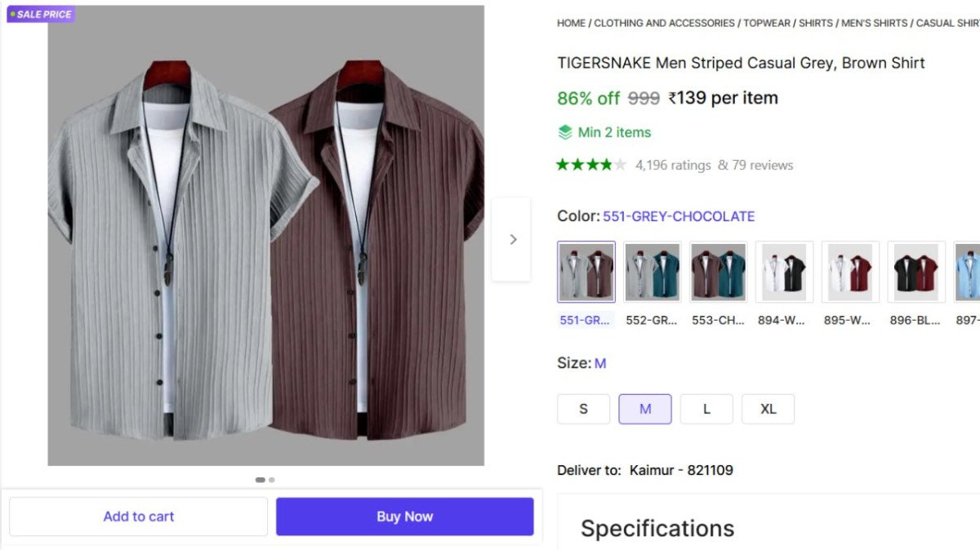This screenshot has width=980, height=550.
Task: Click the green Min 2 items icon
Action: (566, 131)
